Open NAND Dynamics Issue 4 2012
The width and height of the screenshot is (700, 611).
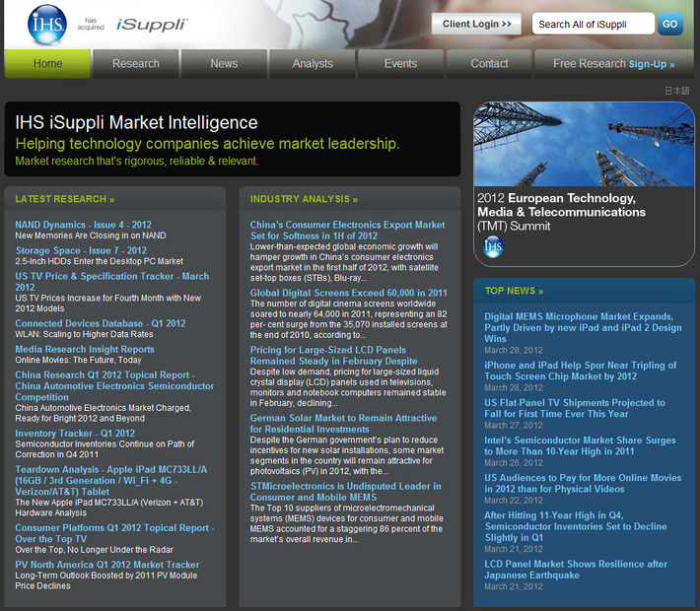pos(84,225)
